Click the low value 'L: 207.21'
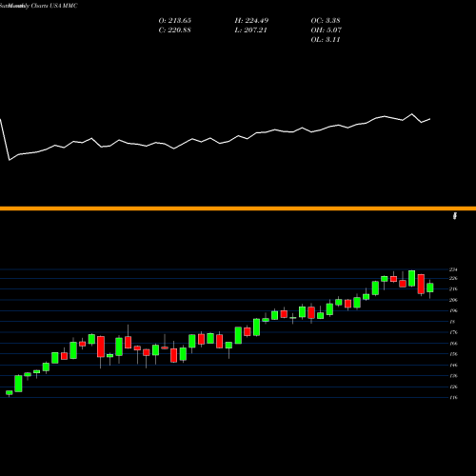Viewport: 476px width, 476px height. 250,30
